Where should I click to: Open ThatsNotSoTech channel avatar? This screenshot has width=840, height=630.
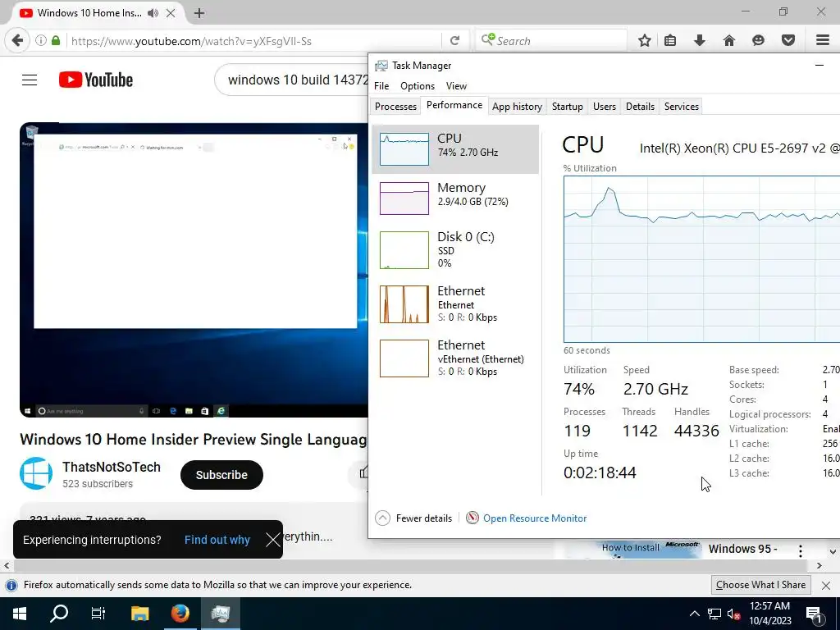(x=36, y=473)
